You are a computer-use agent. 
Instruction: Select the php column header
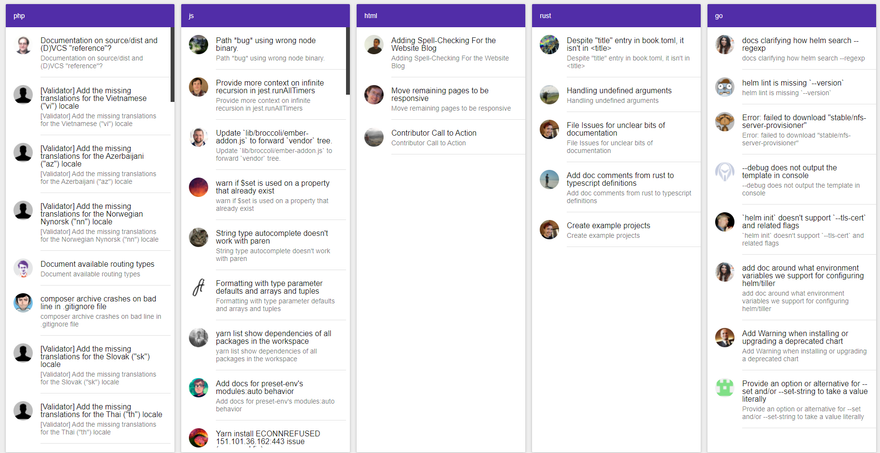90,16
